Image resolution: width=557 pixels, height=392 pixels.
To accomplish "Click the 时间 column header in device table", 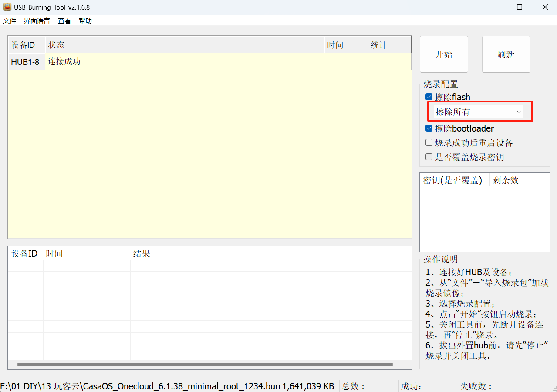I will (x=345, y=45).
